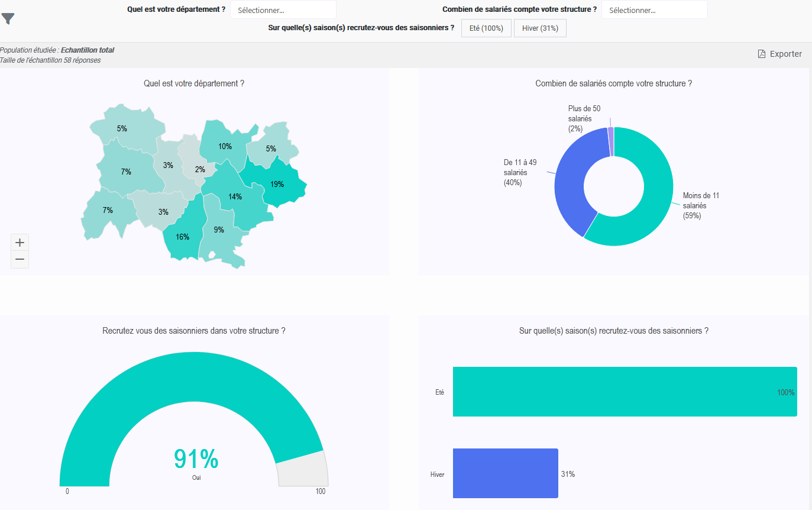Open the salariés count Sélectionner dropdown
The height and width of the screenshot is (510, 812).
pos(655,10)
